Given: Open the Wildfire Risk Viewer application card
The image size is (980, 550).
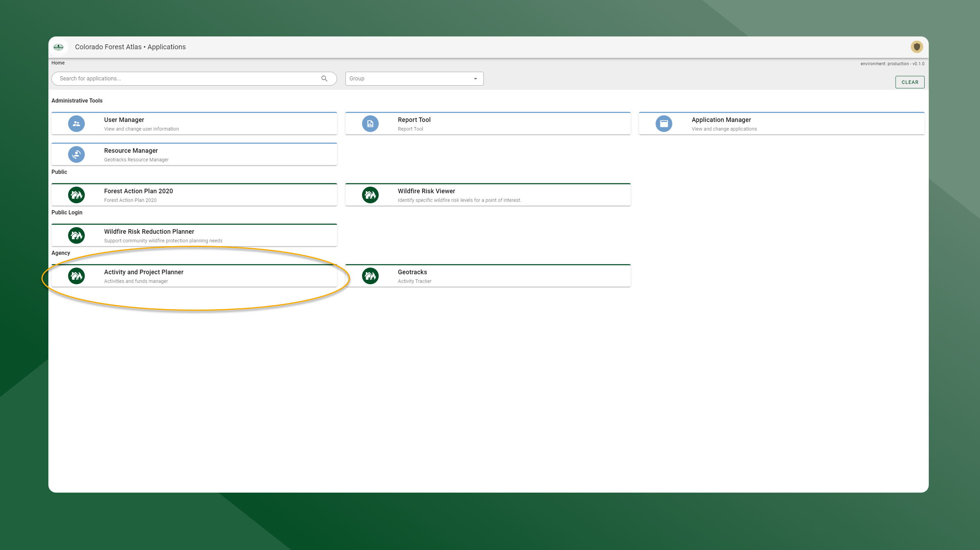Looking at the screenshot, I should click(488, 195).
